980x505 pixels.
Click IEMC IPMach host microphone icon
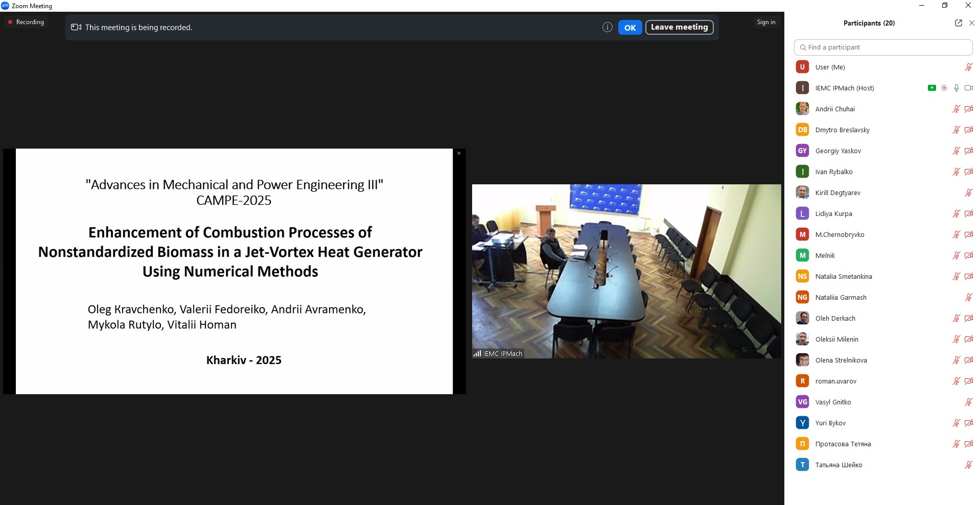(956, 88)
